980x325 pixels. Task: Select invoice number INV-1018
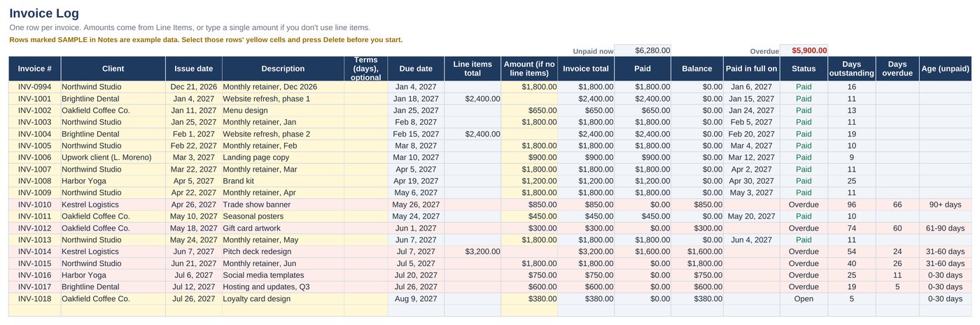[x=35, y=298]
